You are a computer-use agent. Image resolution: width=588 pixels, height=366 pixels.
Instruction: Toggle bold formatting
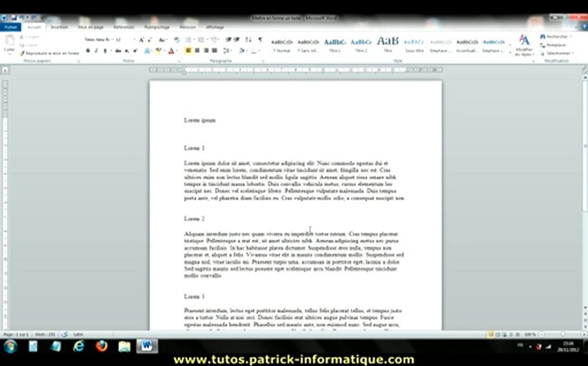tap(88, 51)
